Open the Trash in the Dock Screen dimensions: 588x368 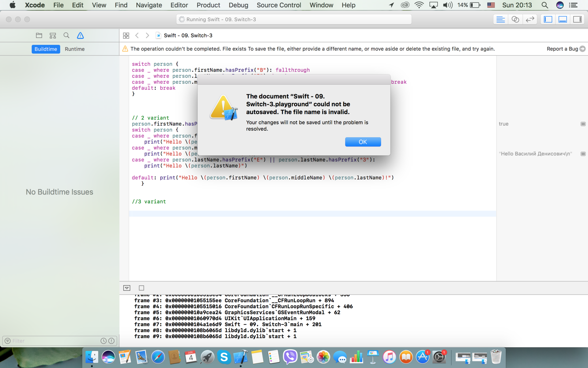tap(496, 357)
